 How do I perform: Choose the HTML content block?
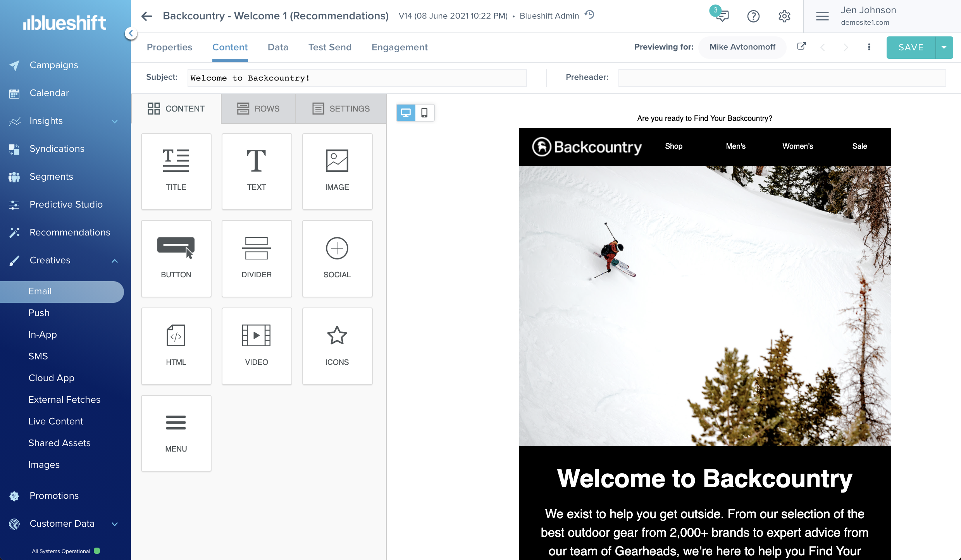tap(176, 346)
